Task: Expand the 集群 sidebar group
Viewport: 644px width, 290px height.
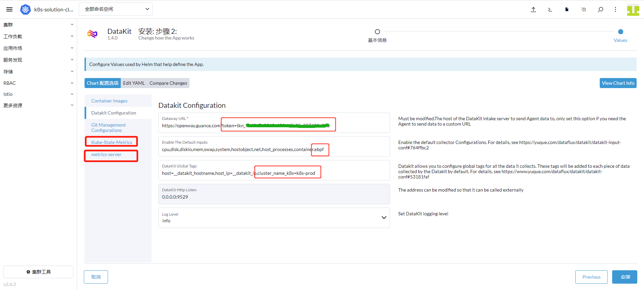Action: (38, 25)
